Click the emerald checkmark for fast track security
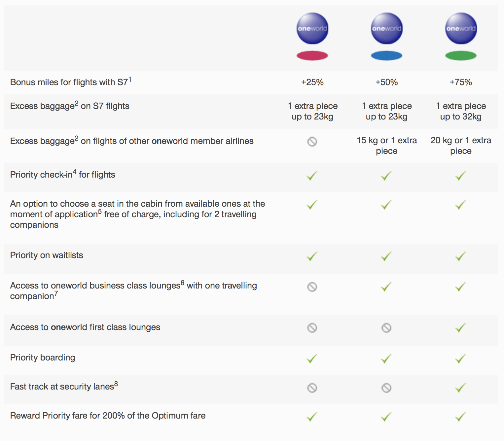 pyautogui.click(x=460, y=388)
